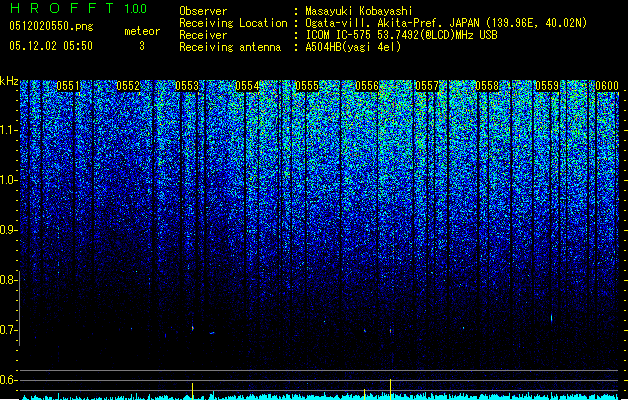Click the ICOM IC-575 53.7492 MHz USB text

(x=401, y=35)
